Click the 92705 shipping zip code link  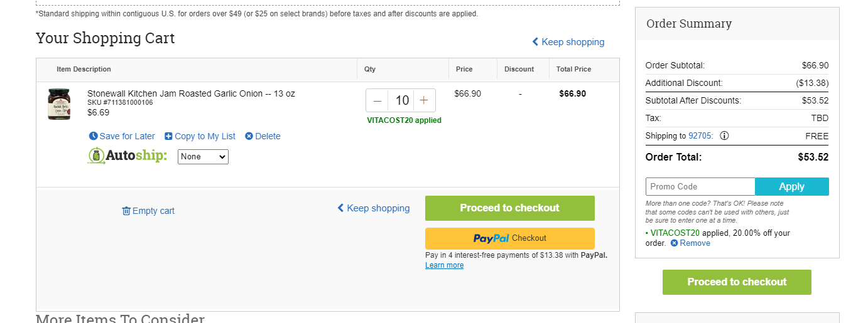(x=701, y=136)
